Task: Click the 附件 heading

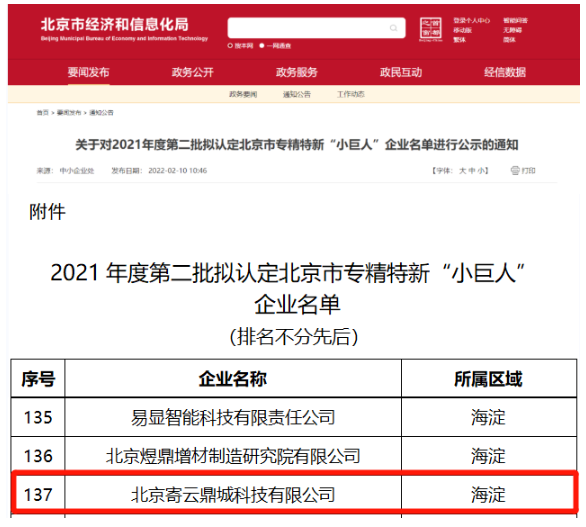Action: point(47,212)
